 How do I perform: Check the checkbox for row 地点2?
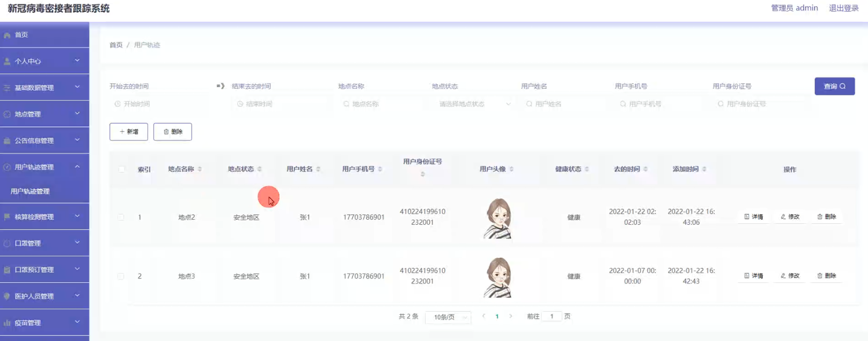[x=121, y=217]
